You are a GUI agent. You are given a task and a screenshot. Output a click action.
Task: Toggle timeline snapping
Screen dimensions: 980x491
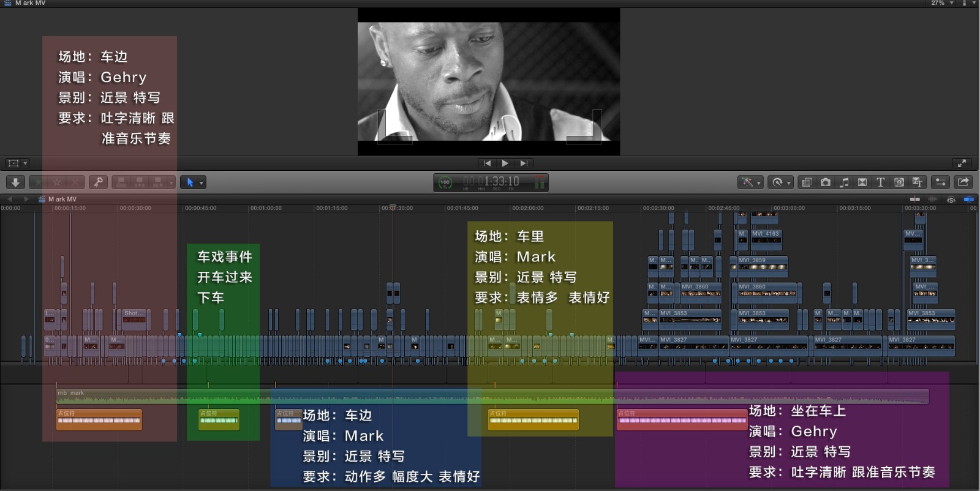point(914,200)
